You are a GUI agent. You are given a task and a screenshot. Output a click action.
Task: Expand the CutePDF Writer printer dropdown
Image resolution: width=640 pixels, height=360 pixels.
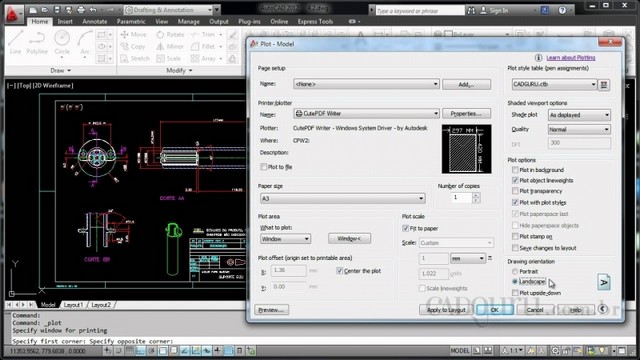click(x=366, y=113)
